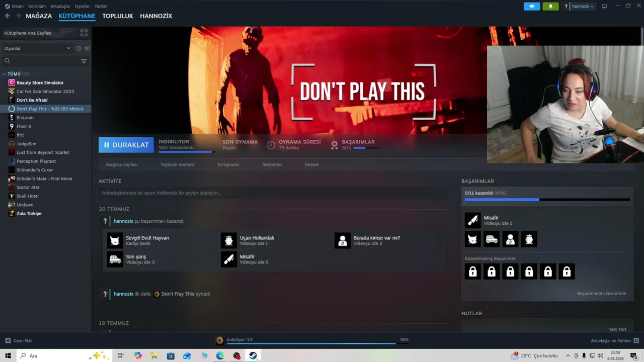Open advanced filter options icon
Screen dimensions: 644x362
tap(84, 61)
